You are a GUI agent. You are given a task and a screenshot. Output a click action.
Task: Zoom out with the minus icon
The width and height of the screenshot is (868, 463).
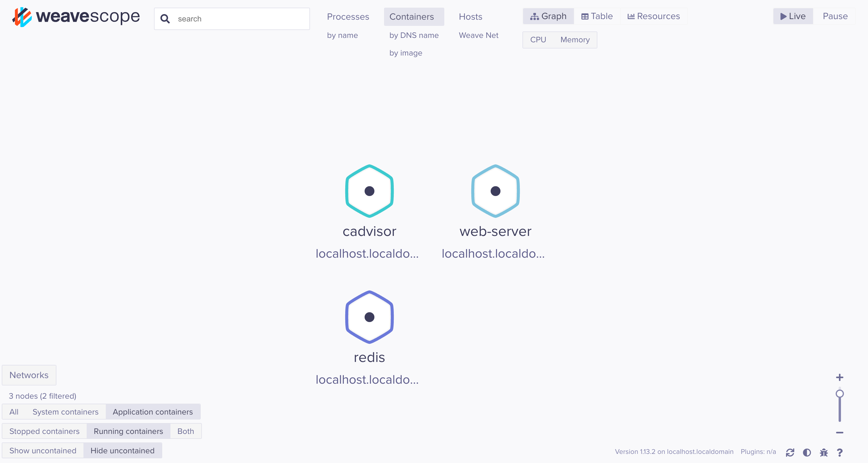click(x=839, y=433)
